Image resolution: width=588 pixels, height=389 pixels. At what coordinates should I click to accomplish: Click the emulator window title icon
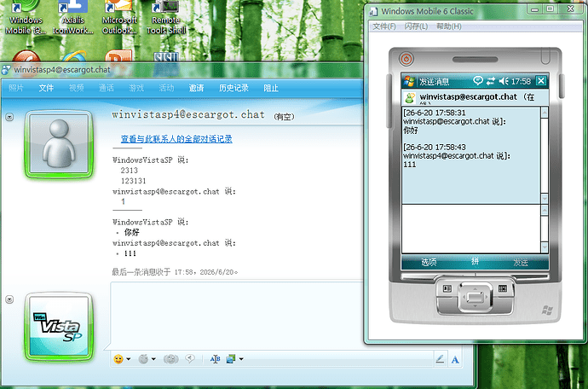click(373, 11)
